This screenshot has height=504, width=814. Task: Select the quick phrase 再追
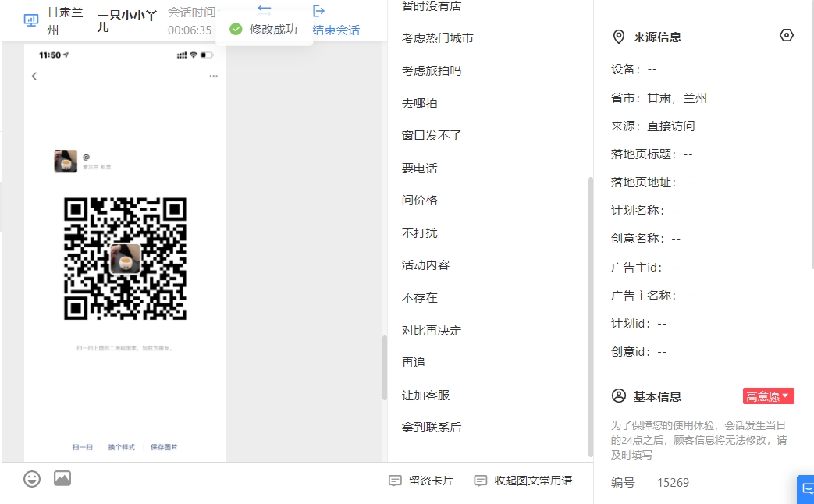[413, 362]
